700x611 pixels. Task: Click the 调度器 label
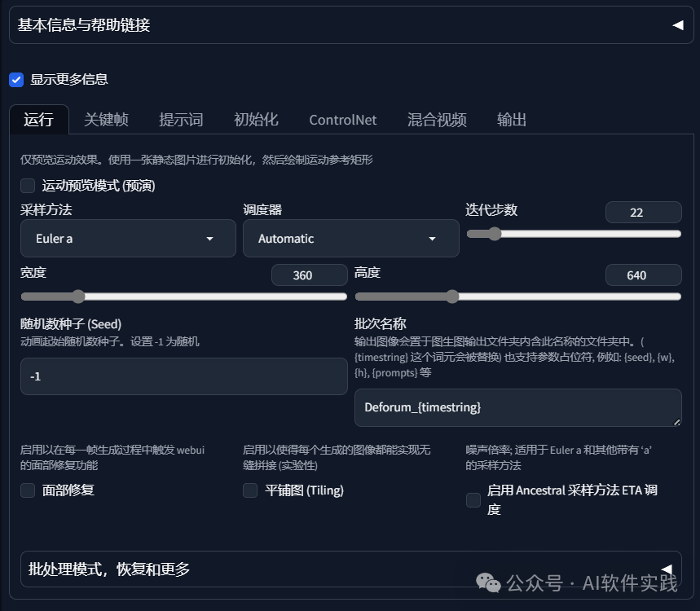262,209
